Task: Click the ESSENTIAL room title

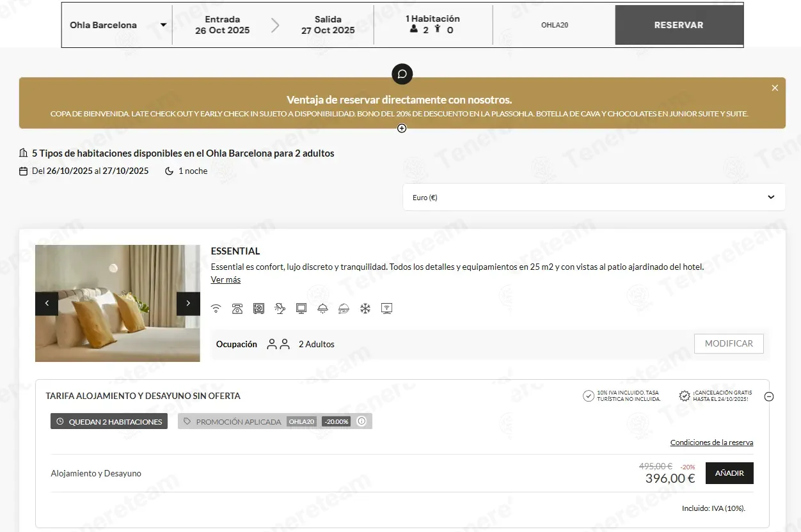Action: click(x=235, y=251)
